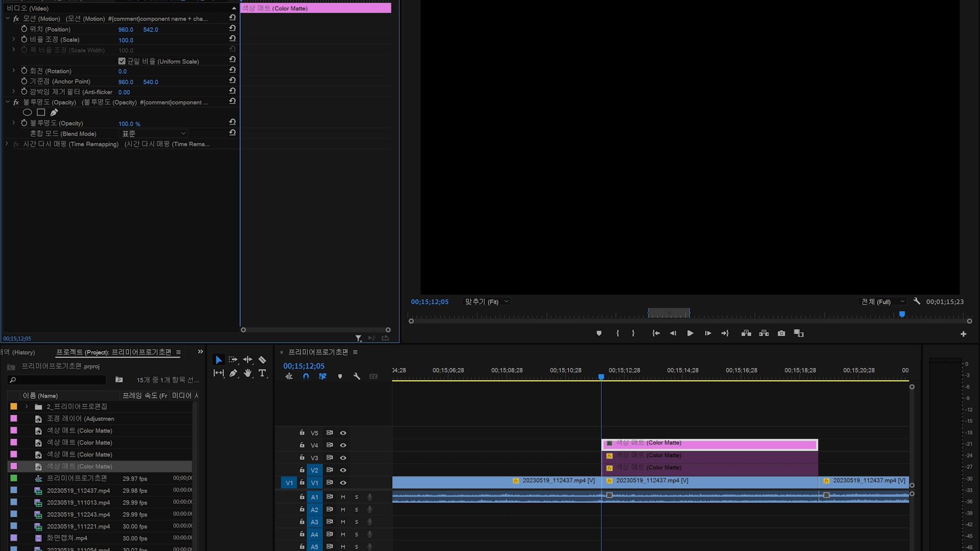Select the Track Select Forward tool

233,360
